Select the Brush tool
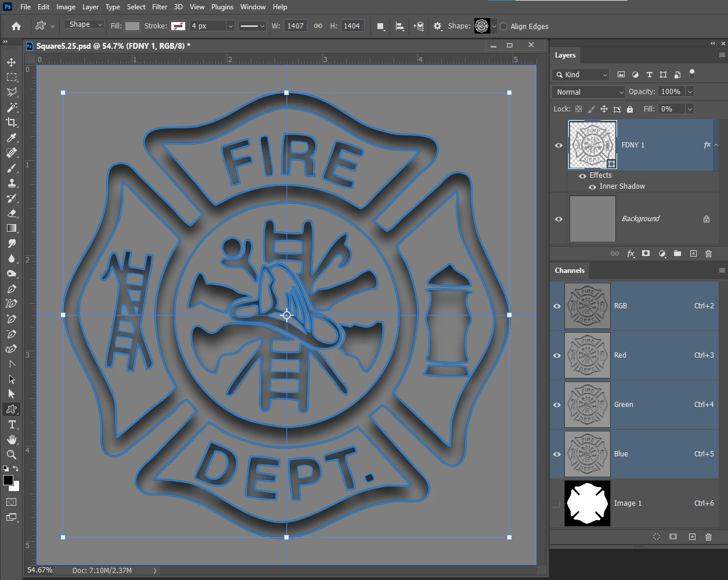Viewport: 728px width, 580px height. pyautogui.click(x=11, y=168)
